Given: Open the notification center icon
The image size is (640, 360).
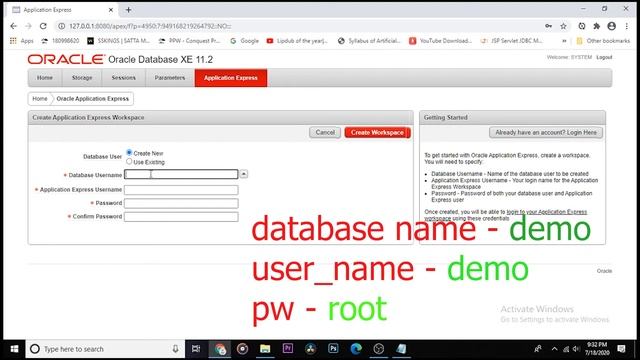Looking at the screenshot, I should 621,349.
